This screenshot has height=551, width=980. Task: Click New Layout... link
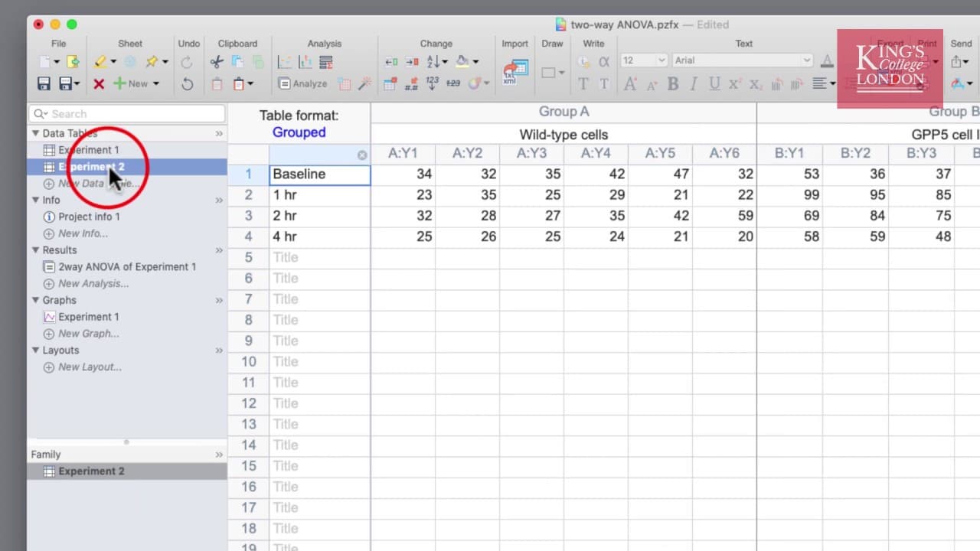click(x=90, y=367)
